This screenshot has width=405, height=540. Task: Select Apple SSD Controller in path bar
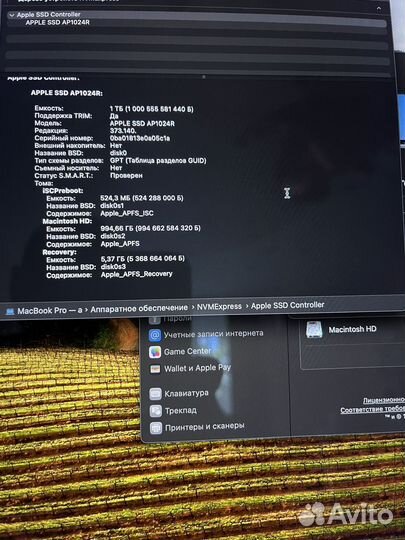coord(288,305)
